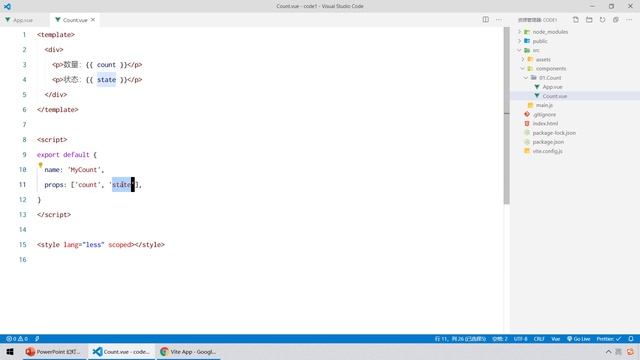Image resolution: width=640 pixels, height=360 pixels.
Task: Click the split editor icon
Action: coord(485,20)
